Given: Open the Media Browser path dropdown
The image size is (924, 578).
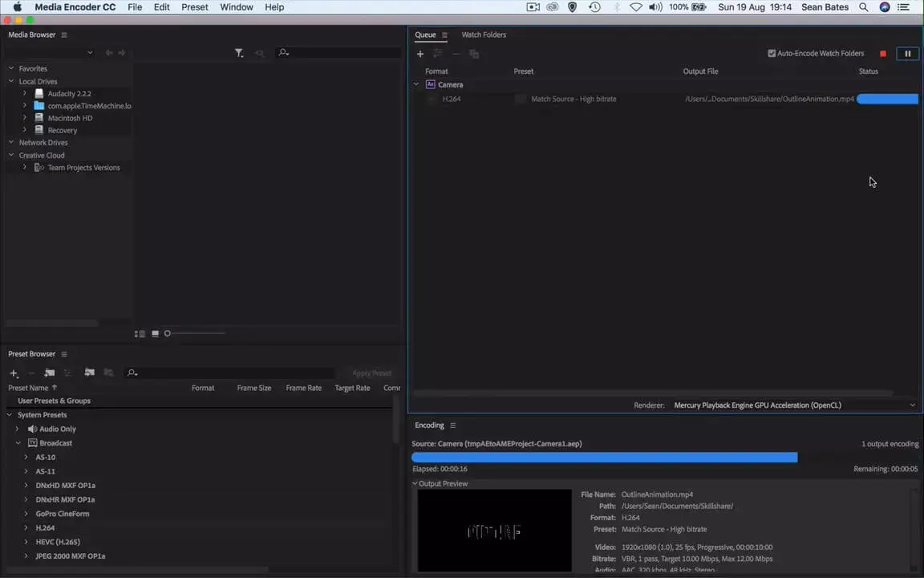Looking at the screenshot, I should [50, 53].
